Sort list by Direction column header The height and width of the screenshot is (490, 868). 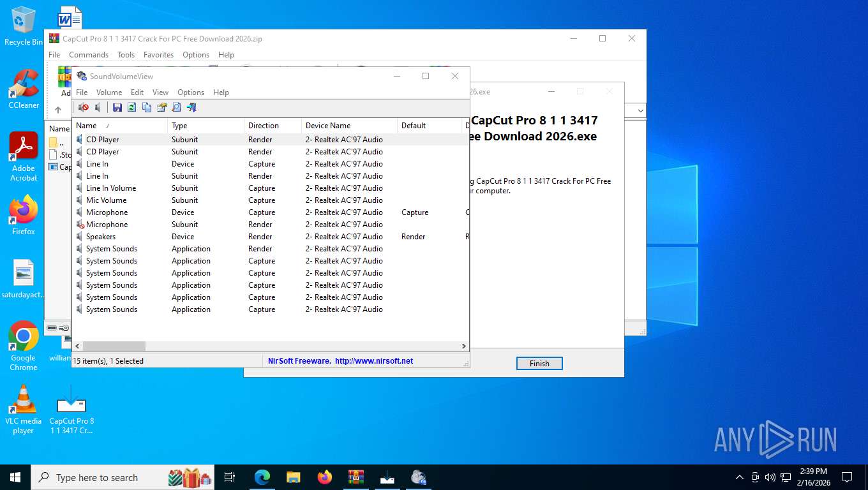coord(273,126)
